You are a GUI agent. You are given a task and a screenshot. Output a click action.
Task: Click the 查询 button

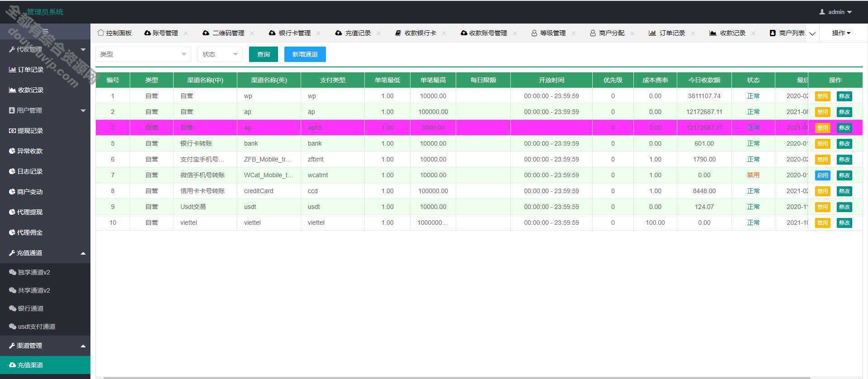click(264, 54)
